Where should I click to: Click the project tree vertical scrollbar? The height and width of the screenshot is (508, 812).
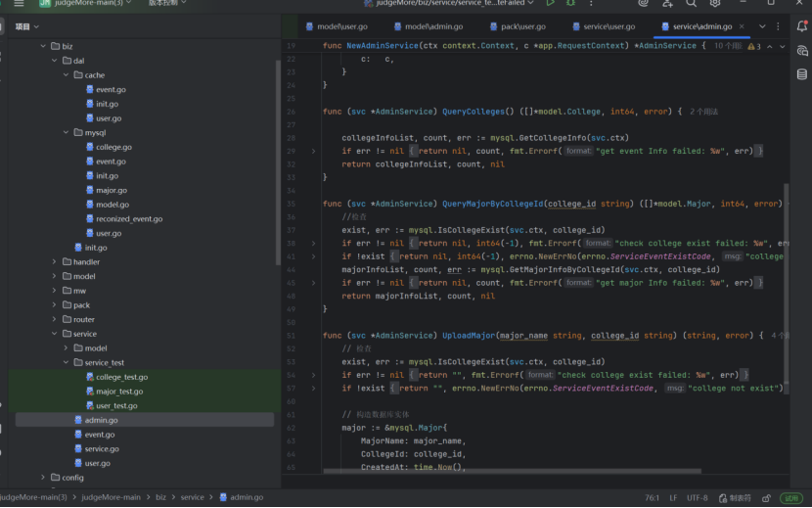click(278, 161)
